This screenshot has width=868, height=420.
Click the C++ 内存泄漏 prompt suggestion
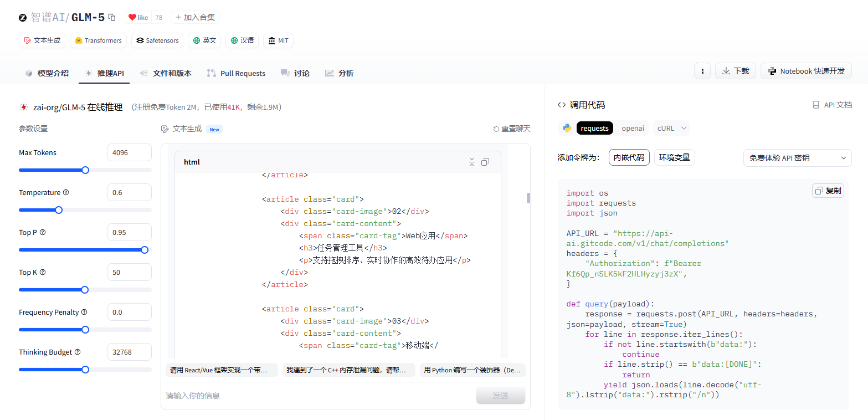click(348, 370)
